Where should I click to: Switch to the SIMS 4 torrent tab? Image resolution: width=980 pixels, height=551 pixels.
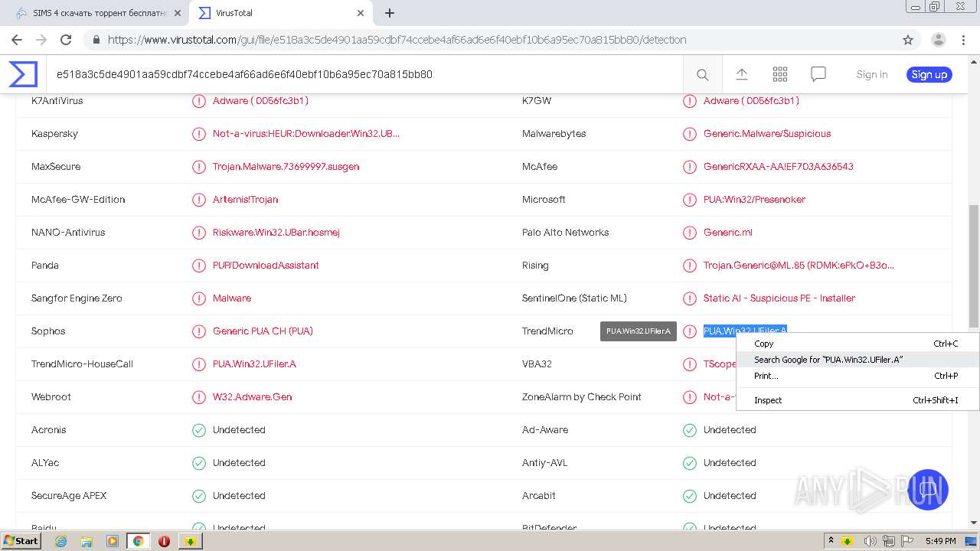pyautogui.click(x=100, y=13)
